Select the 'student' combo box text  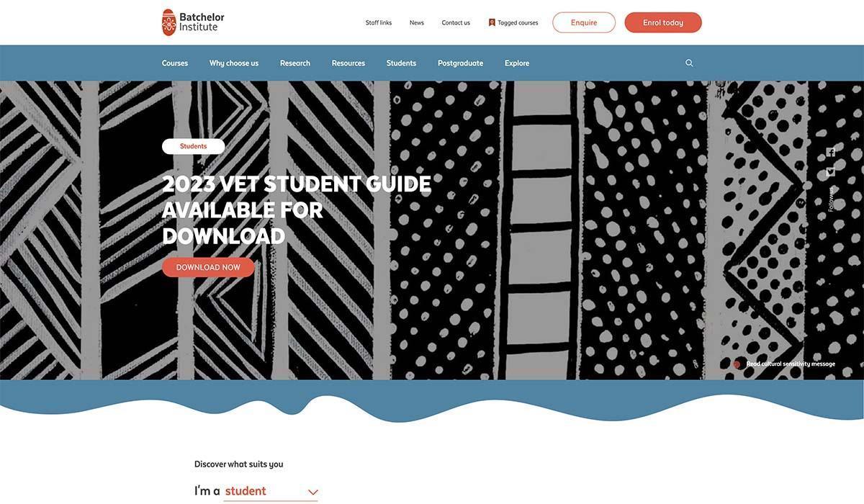point(246,491)
